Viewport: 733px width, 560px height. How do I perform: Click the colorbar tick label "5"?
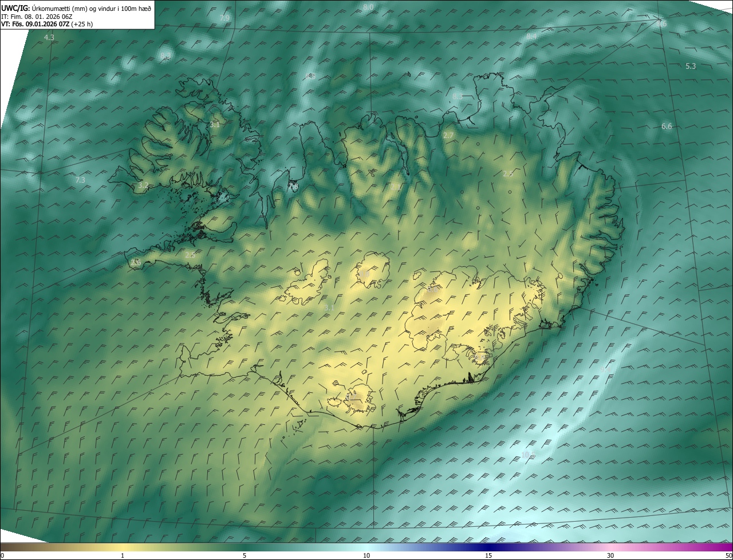click(x=245, y=555)
